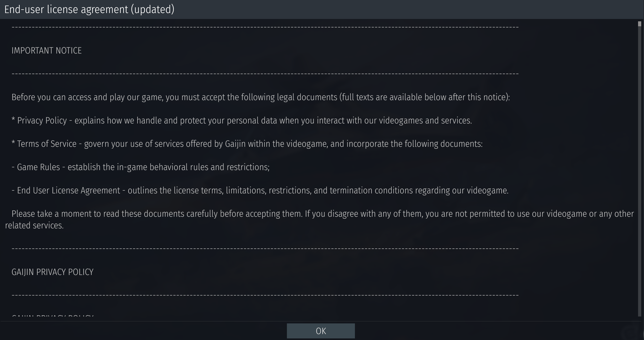Click the '* Terms of Service' bullet line

[247, 144]
